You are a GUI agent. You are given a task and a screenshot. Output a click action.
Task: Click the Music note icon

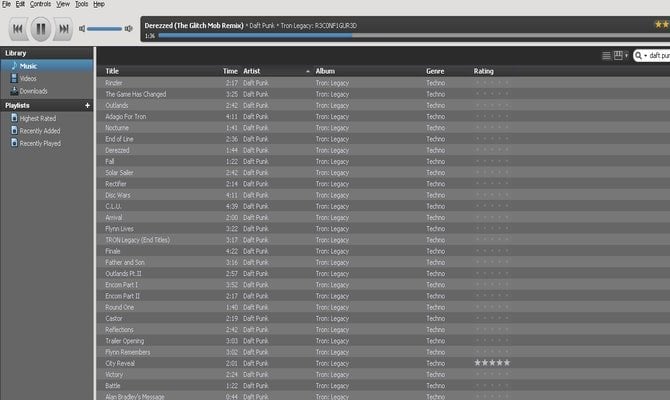click(14, 65)
